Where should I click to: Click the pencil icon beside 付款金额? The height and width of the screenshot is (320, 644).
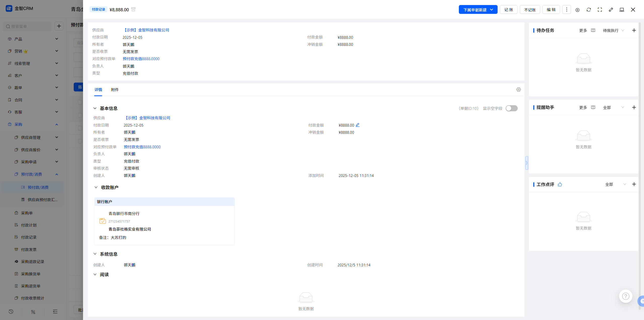[357, 125]
